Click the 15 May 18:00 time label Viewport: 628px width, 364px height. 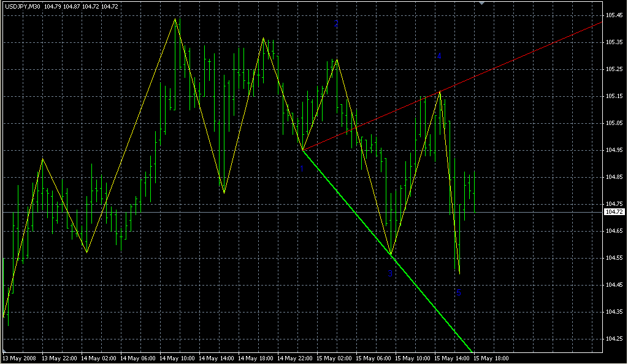(491, 358)
